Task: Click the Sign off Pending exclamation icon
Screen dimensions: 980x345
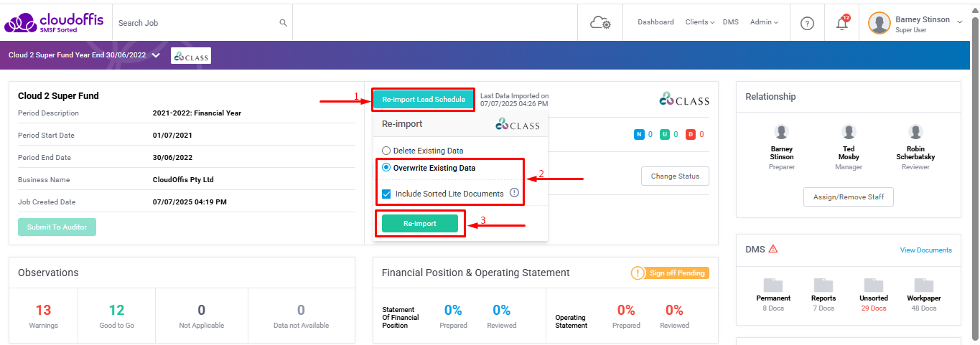Action: coord(638,273)
